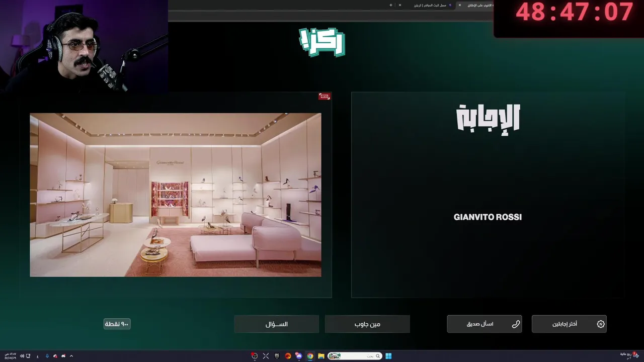Click the microphone icon in the system tray

pos(47,356)
